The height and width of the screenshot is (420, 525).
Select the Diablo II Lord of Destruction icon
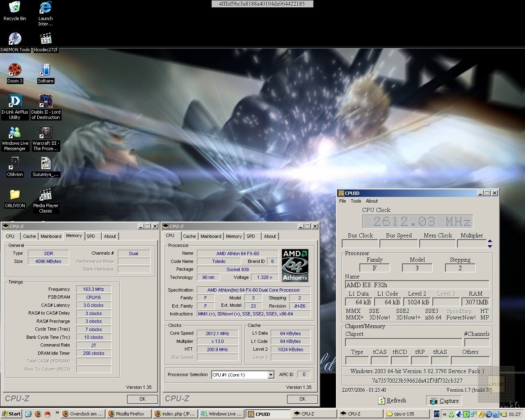[46, 107]
